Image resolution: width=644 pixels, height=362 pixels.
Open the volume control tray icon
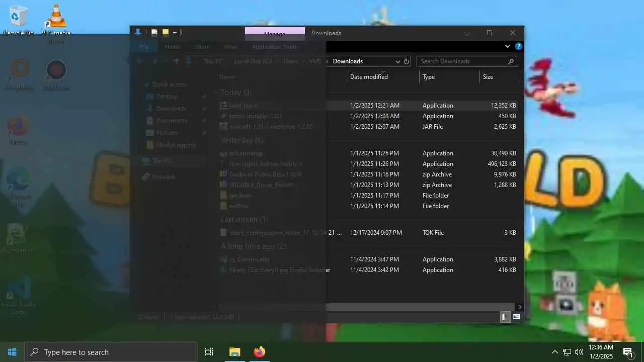click(579, 352)
